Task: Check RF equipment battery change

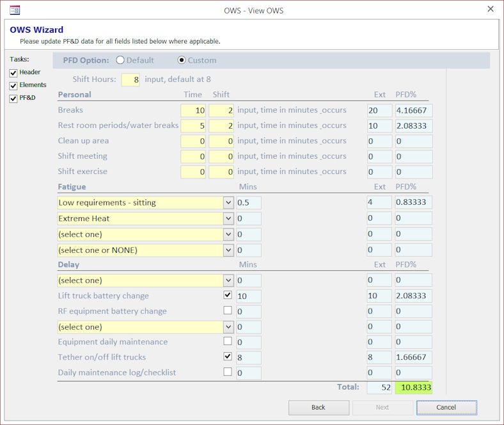Action: tap(228, 310)
